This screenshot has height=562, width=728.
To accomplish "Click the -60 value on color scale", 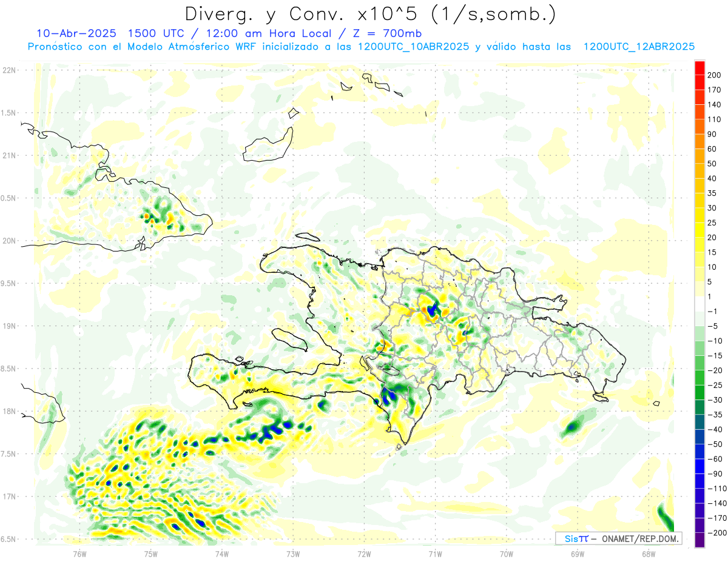I will pyautogui.click(x=715, y=459).
